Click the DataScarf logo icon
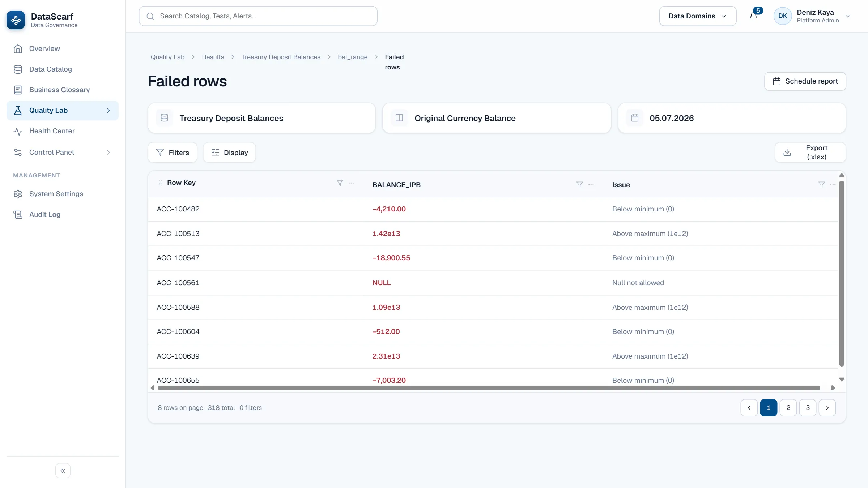This screenshot has width=868, height=488. coord(16,20)
